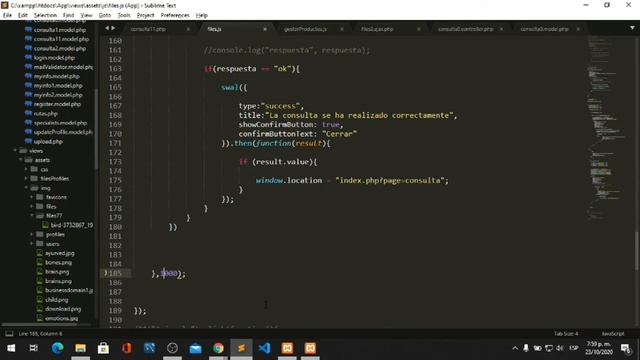640x360 pixels.
Task: Change the JavaScript syntax selector
Action: (x=613, y=333)
